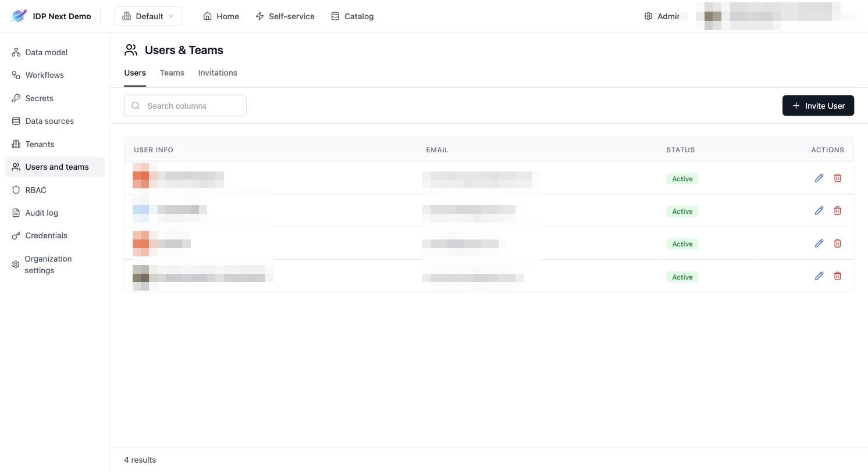Open the Catalog page
This screenshot has height=472, width=868.
pos(352,16)
